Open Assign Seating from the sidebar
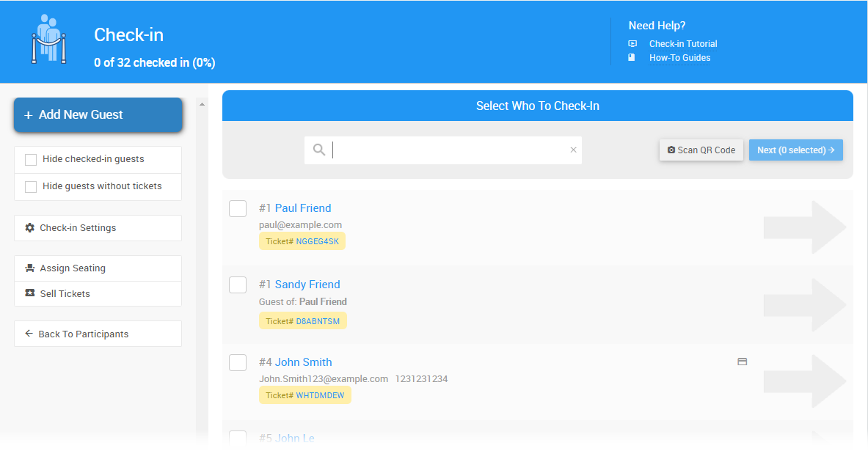 click(98, 268)
